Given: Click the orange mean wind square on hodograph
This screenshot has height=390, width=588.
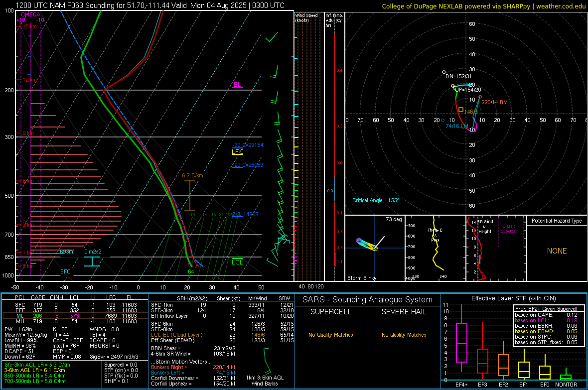Looking at the screenshot, I should [x=460, y=110].
